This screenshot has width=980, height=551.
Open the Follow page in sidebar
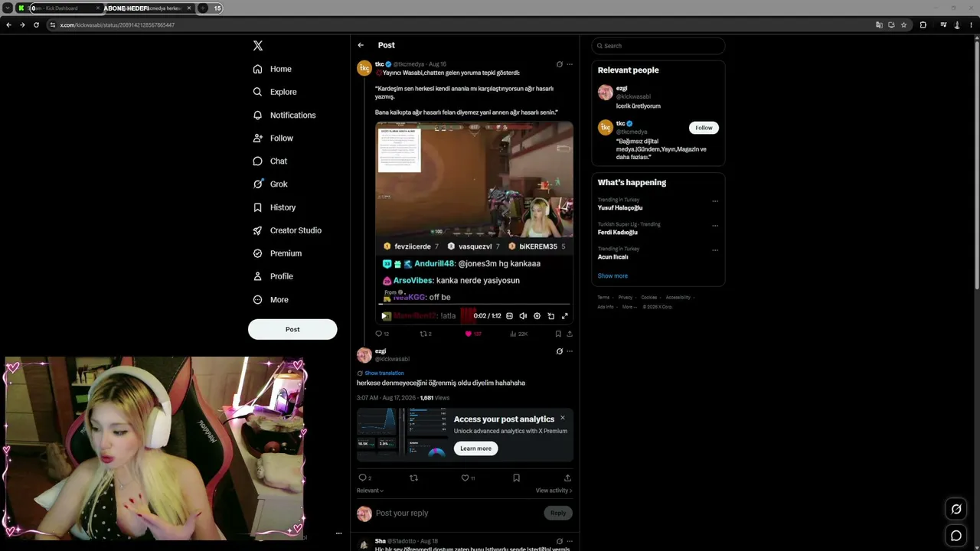(x=273, y=138)
